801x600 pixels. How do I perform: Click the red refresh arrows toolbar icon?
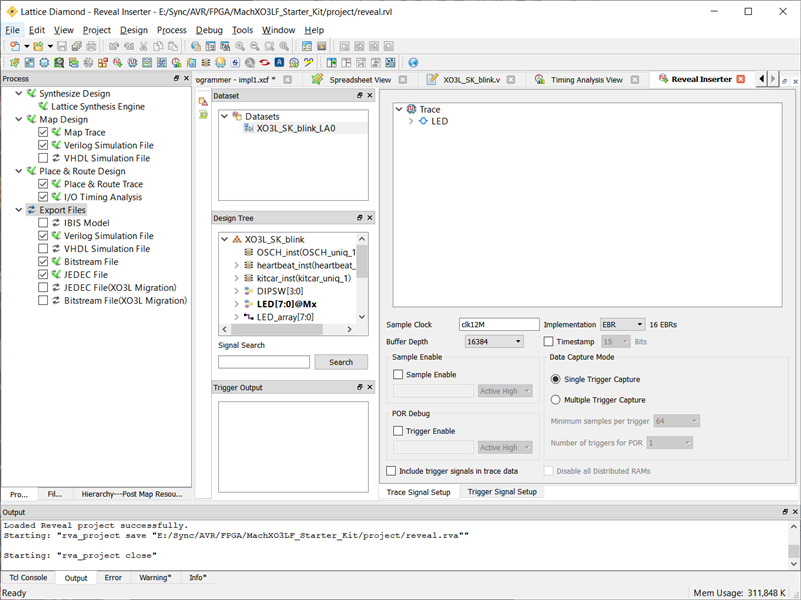click(x=264, y=62)
